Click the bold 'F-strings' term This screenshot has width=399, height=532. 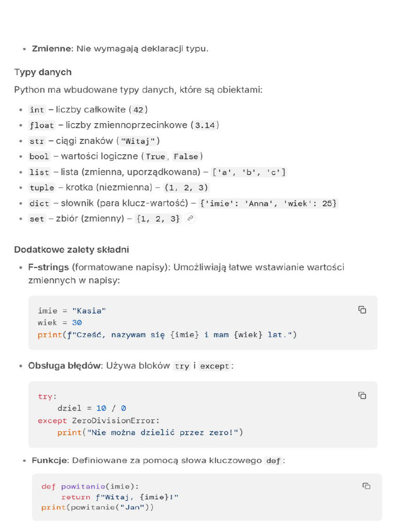(48, 268)
